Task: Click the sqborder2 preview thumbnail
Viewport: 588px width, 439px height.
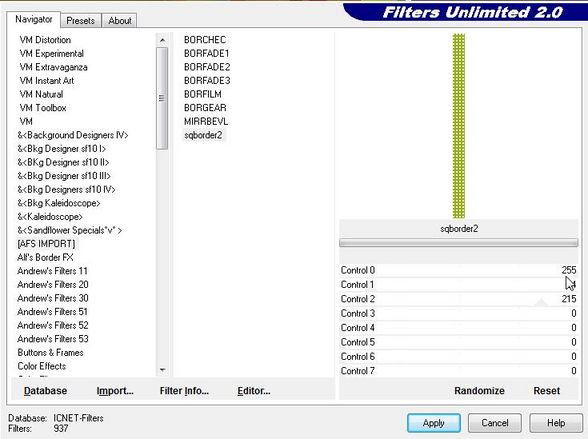Action: [x=459, y=126]
